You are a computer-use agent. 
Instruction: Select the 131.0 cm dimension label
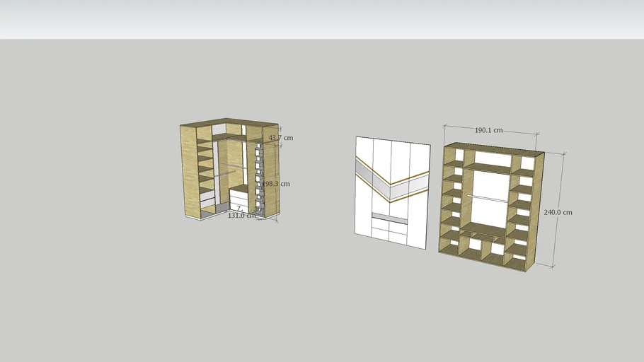coord(242,216)
